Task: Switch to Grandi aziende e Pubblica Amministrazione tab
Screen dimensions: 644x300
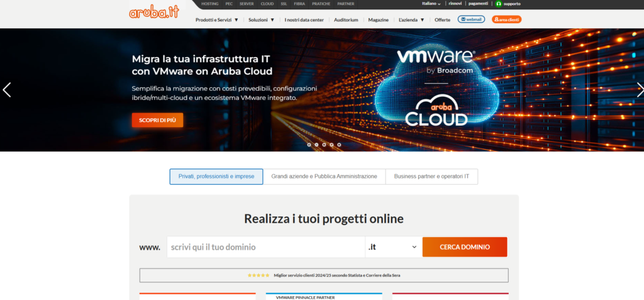Action: point(324,176)
